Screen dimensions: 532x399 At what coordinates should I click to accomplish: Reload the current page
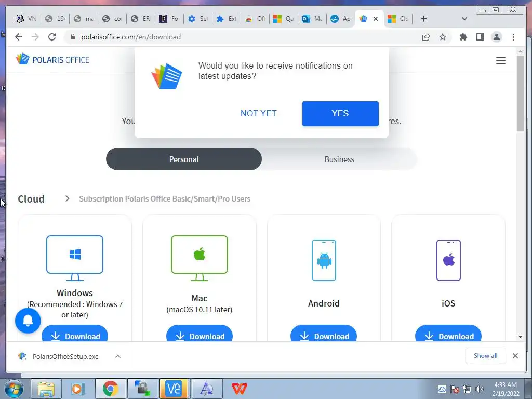pyautogui.click(x=52, y=37)
